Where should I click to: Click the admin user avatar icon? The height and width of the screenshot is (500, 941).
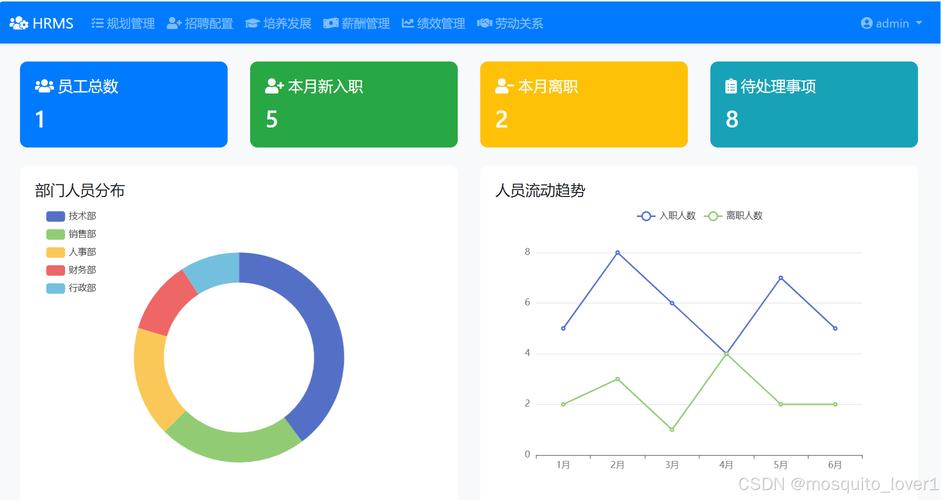pyautogui.click(x=866, y=23)
